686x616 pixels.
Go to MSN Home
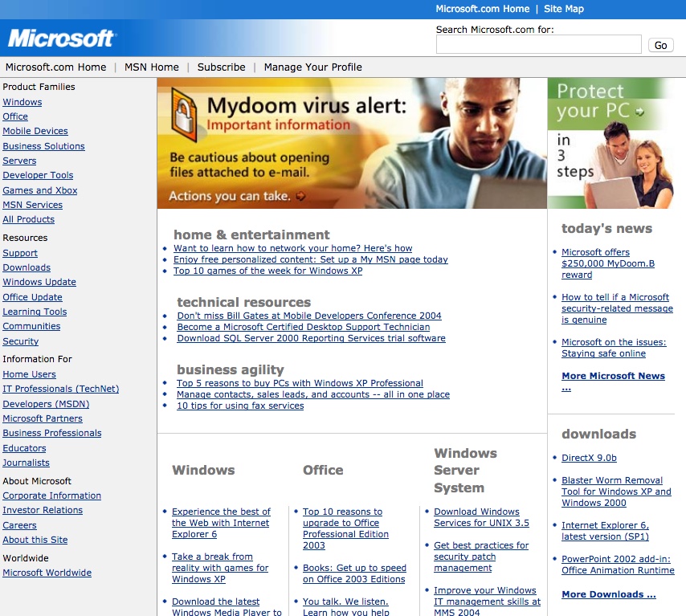[151, 67]
